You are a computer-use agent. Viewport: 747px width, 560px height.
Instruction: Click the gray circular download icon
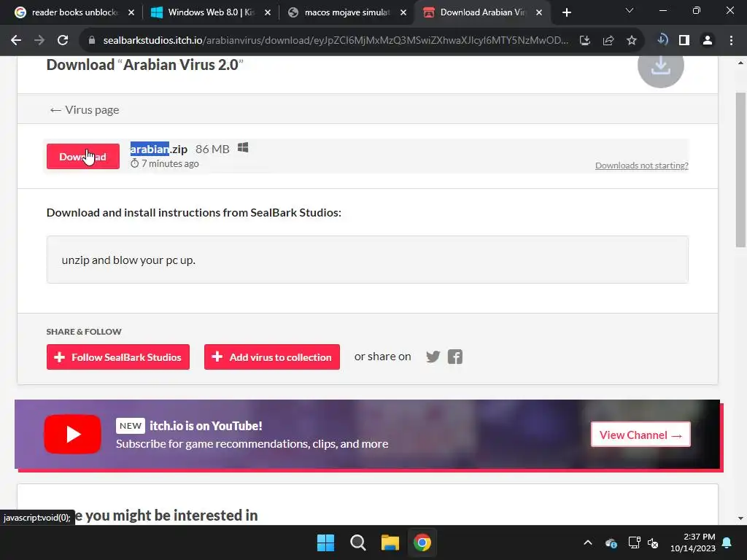point(661,66)
